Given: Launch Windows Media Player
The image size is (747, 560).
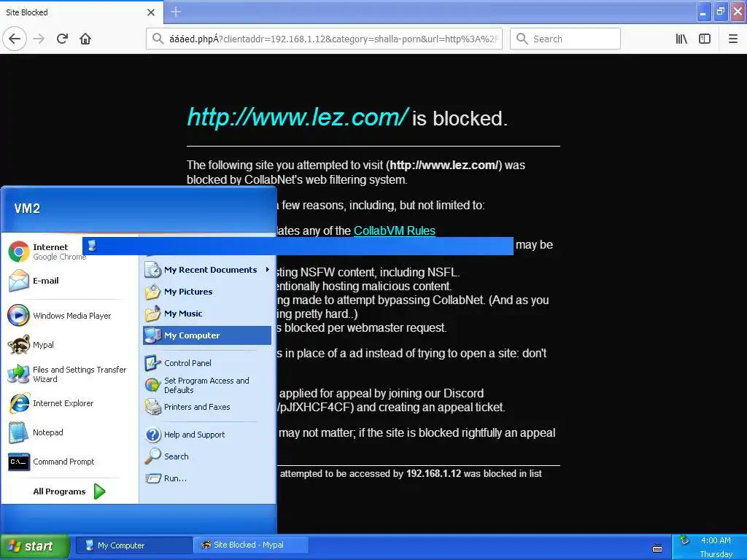Looking at the screenshot, I should tap(60, 315).
